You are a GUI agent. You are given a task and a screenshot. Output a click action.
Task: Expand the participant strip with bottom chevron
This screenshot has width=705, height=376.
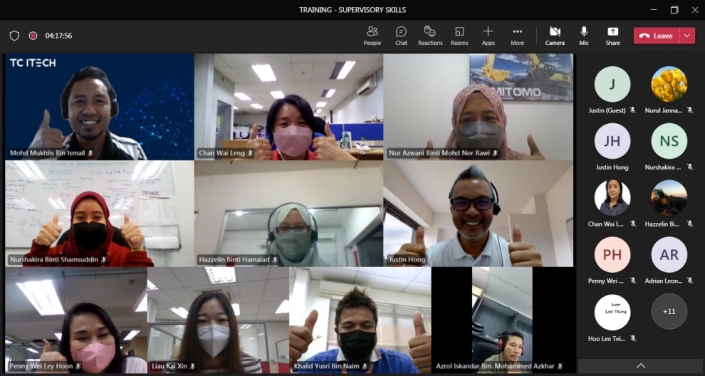click(x=641, y=366)
